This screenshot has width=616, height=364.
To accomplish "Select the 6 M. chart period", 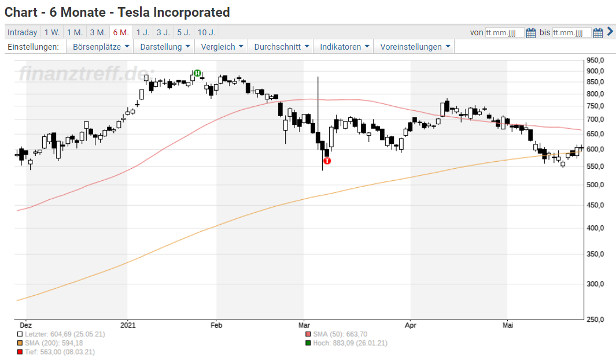I will click(121, 32).
